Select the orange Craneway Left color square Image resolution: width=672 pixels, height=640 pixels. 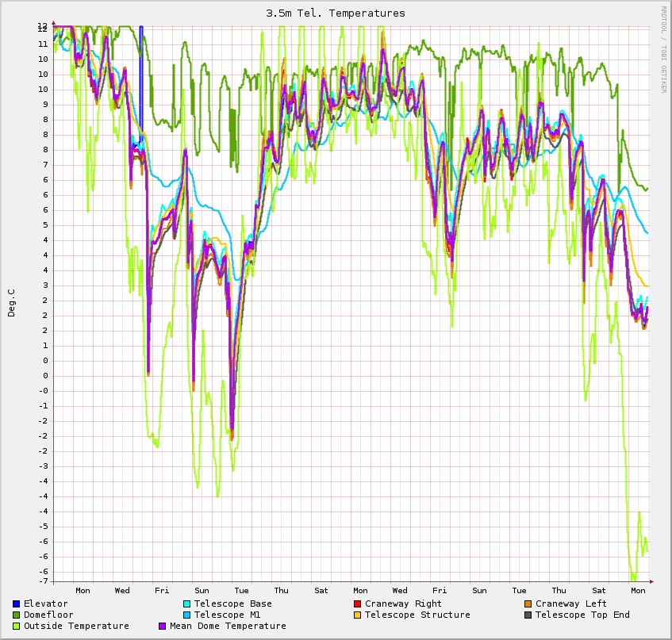point(528,604)
